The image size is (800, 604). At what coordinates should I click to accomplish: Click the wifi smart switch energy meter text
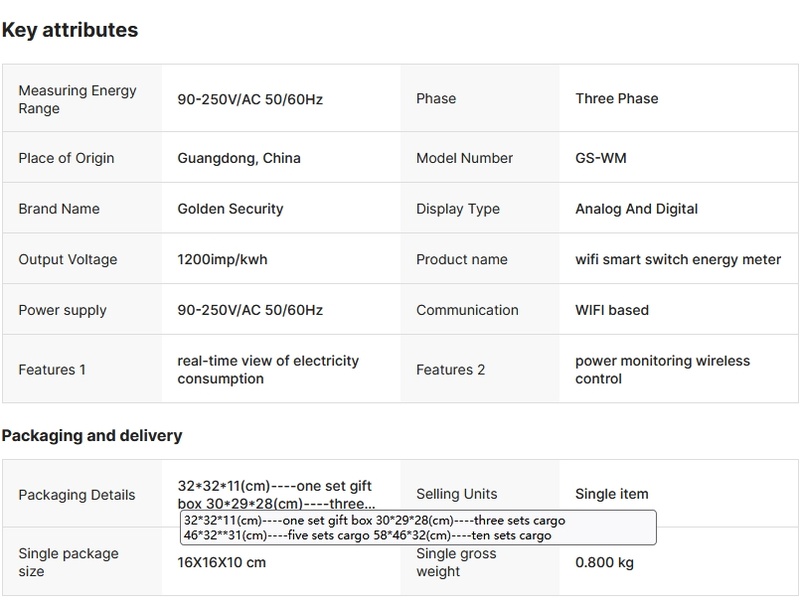coord(678,260)
